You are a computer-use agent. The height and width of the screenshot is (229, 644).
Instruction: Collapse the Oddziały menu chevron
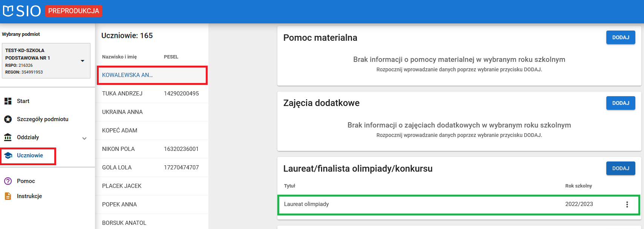click(84, 137)
